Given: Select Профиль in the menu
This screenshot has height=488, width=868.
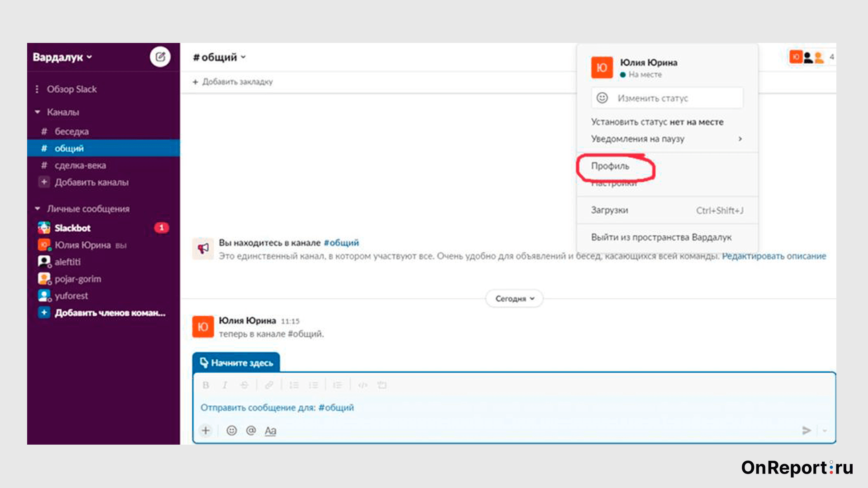Looking at the screenshot, I should (610, 166).
